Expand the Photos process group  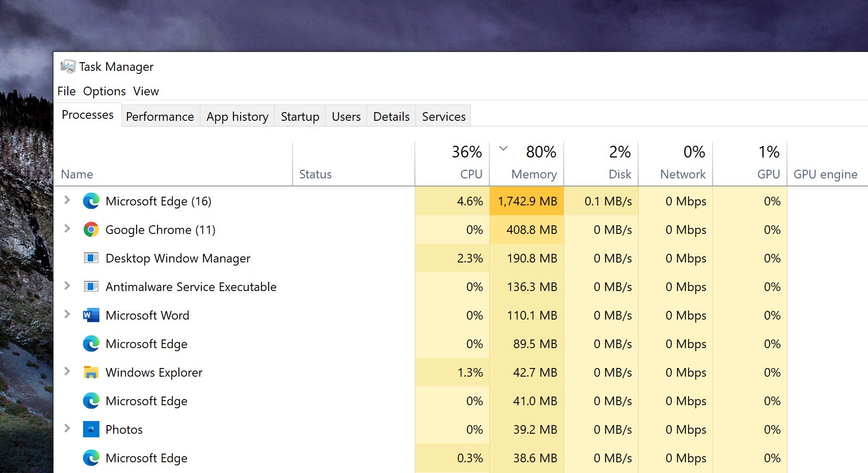tap(67, 429)
